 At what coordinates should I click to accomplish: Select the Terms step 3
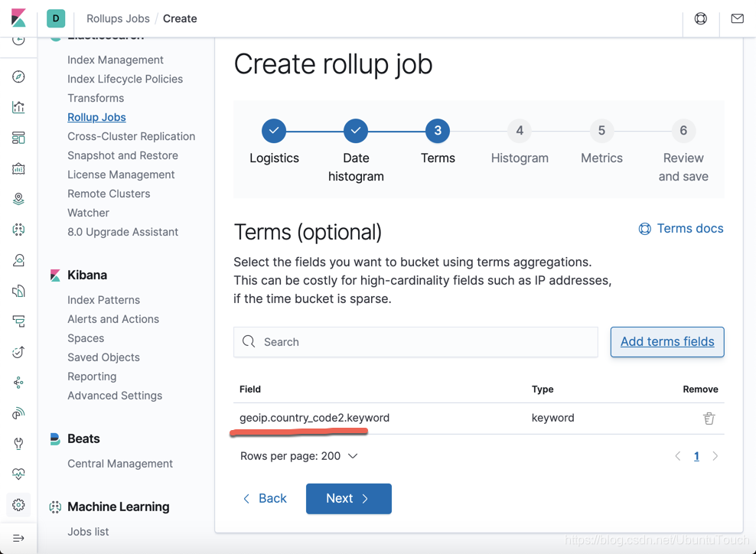(x=438, y=131)
